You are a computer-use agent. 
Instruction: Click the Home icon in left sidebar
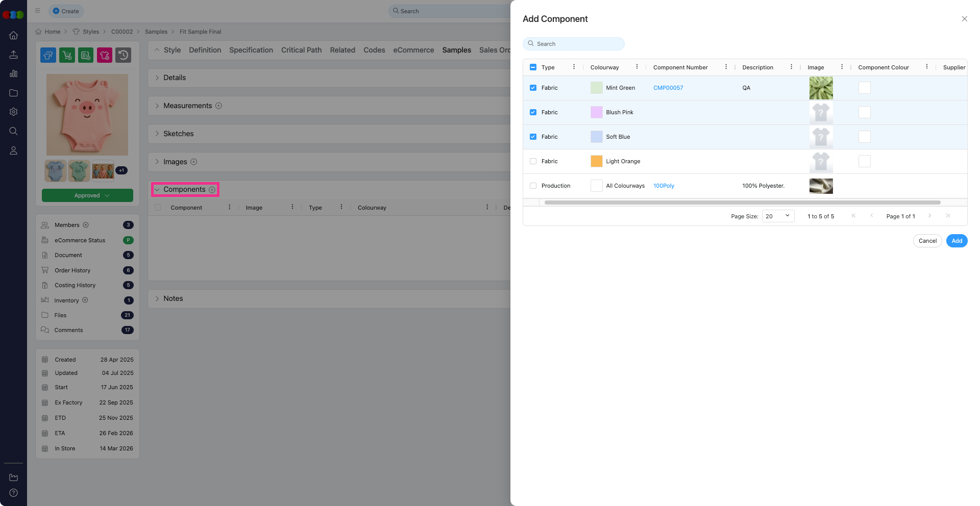(14, 35)
